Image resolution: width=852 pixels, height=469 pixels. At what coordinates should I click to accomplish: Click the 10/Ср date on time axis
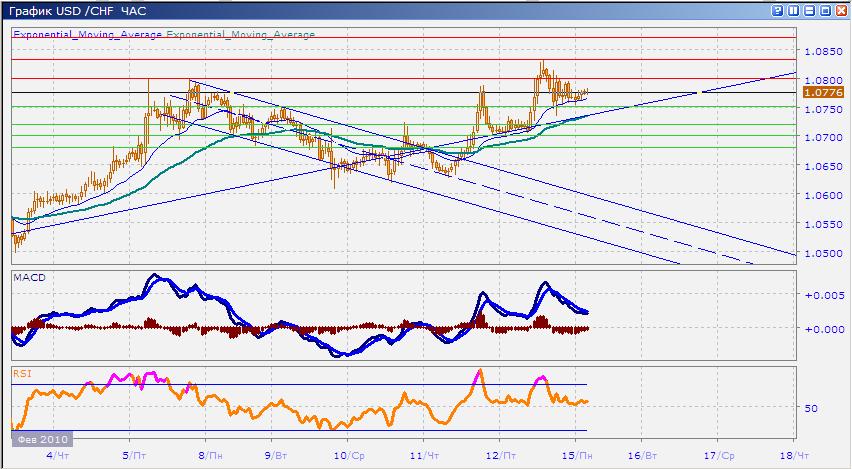347,454
